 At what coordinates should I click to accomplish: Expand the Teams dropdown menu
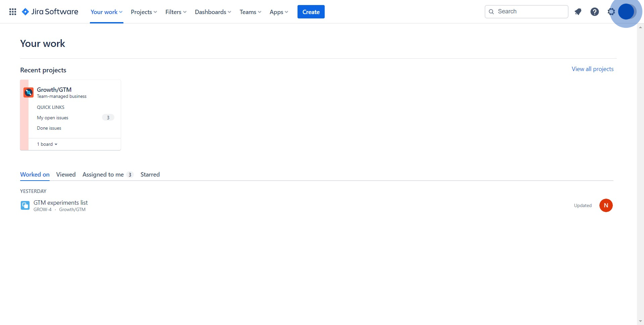click(x=250, y=12)
